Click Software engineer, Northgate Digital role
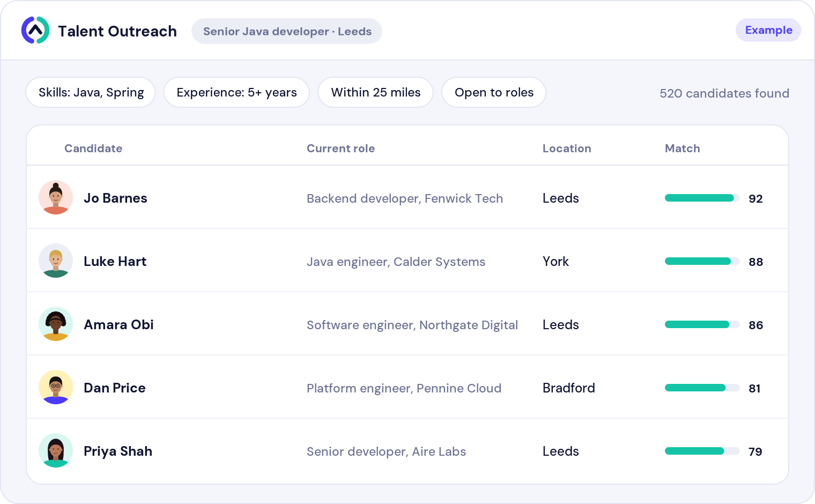 412,325
